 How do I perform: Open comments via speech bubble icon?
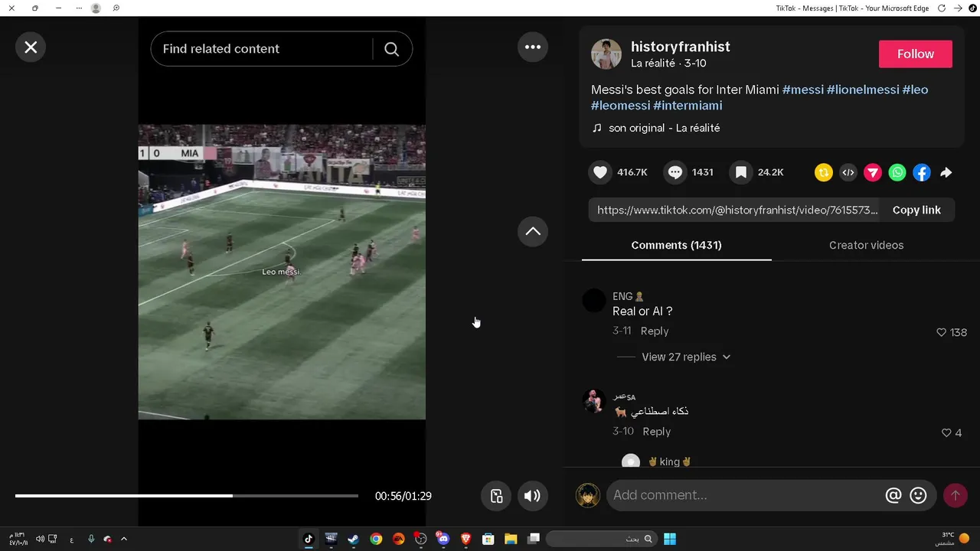click(x=675, y=172)
